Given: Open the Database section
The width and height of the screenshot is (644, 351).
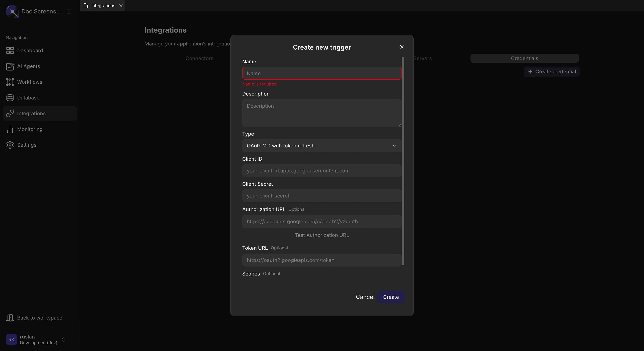Looking at the screenshot, I should pos(28,97).
